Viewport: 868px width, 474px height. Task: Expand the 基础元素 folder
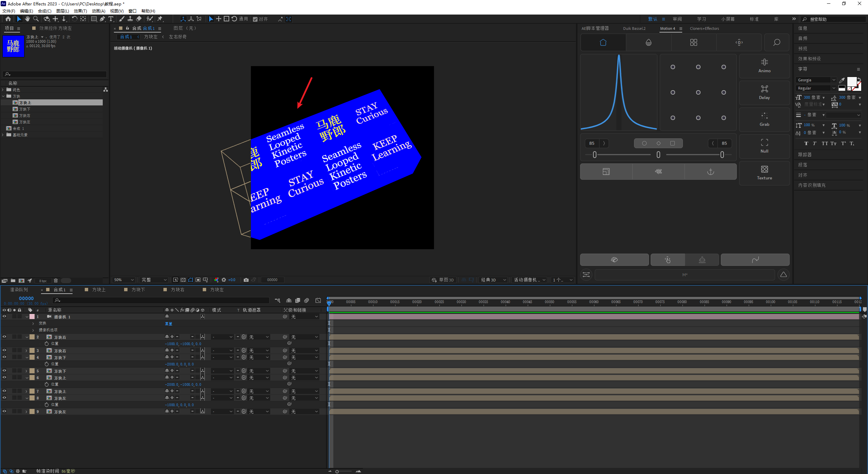(x=3, y=135)
